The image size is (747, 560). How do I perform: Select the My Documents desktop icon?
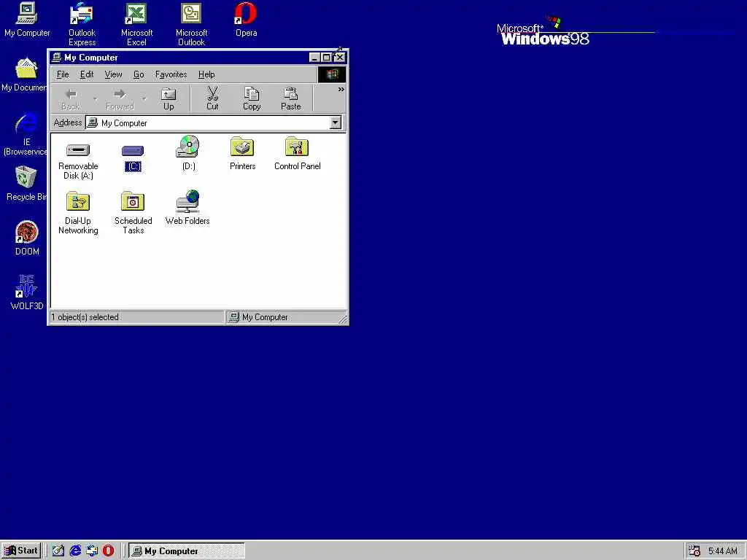click(24, 74)
